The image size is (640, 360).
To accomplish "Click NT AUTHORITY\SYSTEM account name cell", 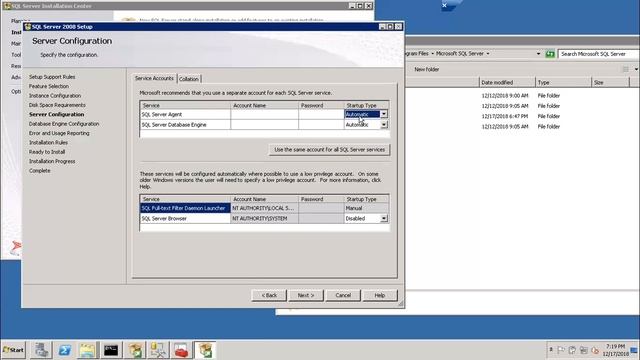I will point(264,218).
